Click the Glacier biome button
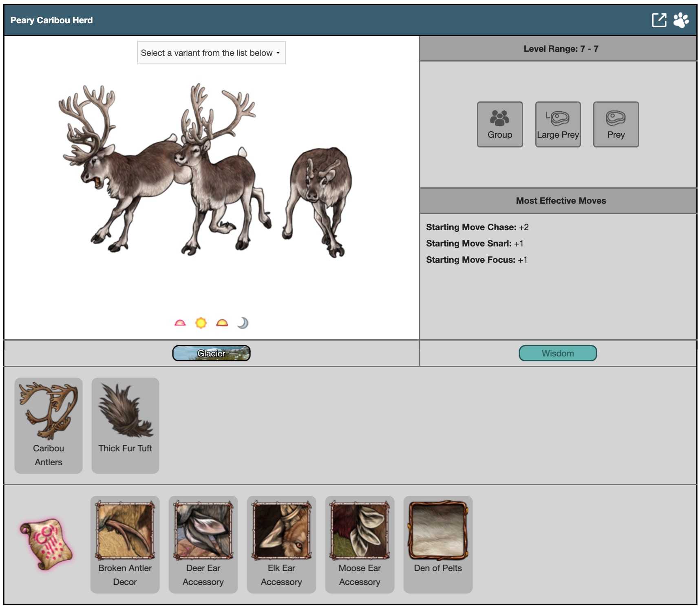The width and height of the screenshot is (700, 609). point(211,353)
